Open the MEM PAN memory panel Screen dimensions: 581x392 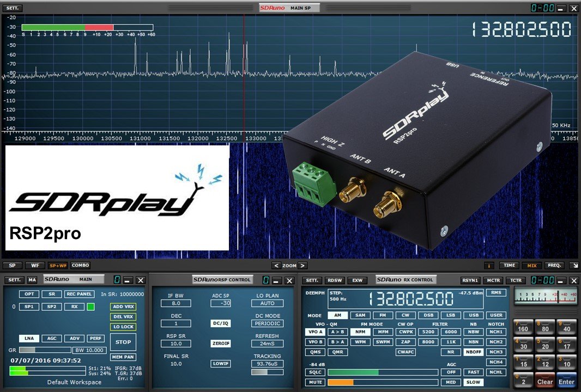(x=123, y=357)
